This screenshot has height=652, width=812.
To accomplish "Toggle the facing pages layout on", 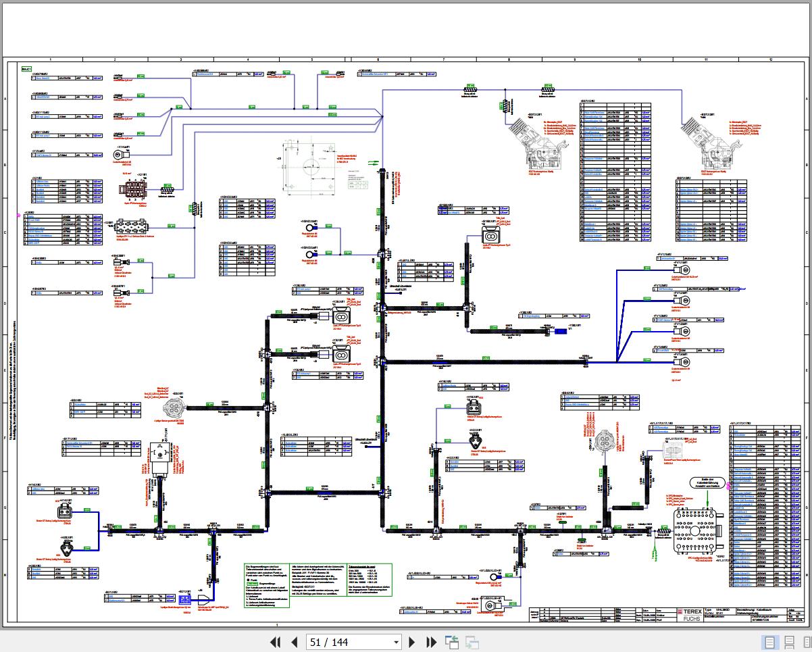I will [x=806, y=643].
